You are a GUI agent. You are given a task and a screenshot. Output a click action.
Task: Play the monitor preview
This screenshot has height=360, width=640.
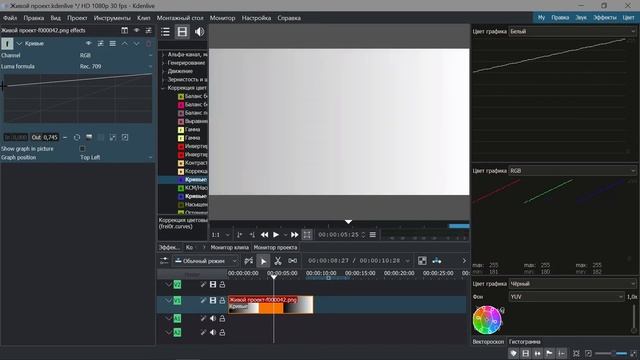point(276,235)
